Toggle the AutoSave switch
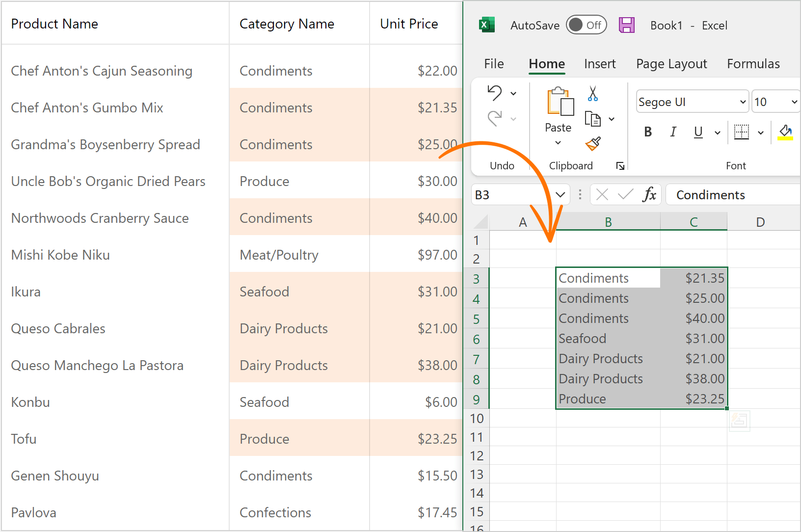 pyautogui.click(x=586, y=25)
